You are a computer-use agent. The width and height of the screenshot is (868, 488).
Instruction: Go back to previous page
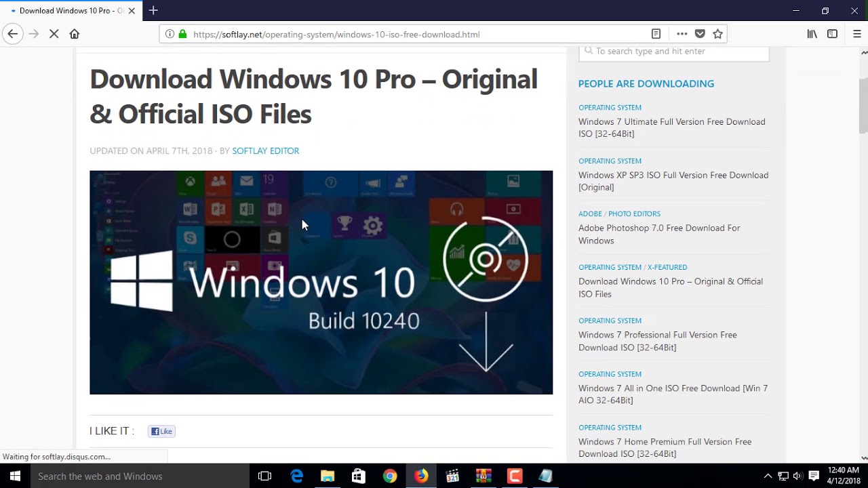pyautogui.click(x=12, y=34)
